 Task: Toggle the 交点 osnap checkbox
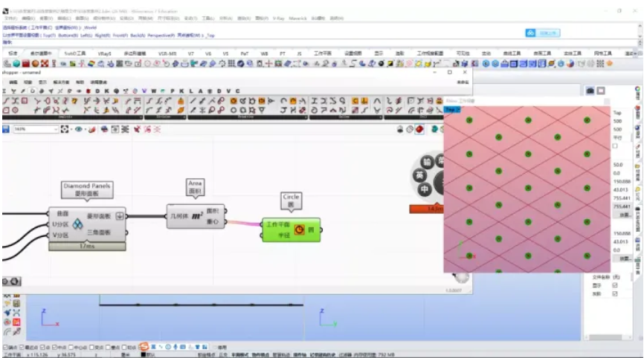pos(91,348)
